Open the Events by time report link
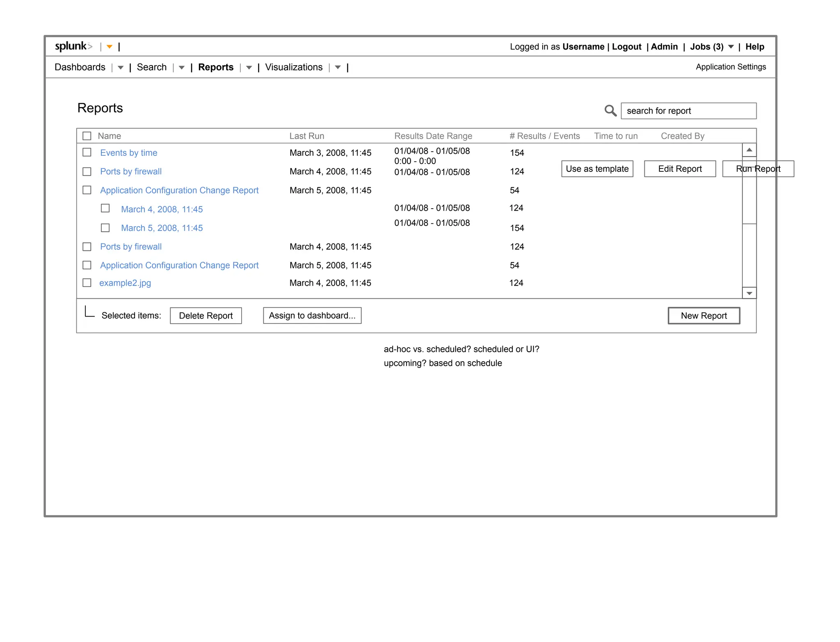The image size is (840, 642). [x=128, y=153]
